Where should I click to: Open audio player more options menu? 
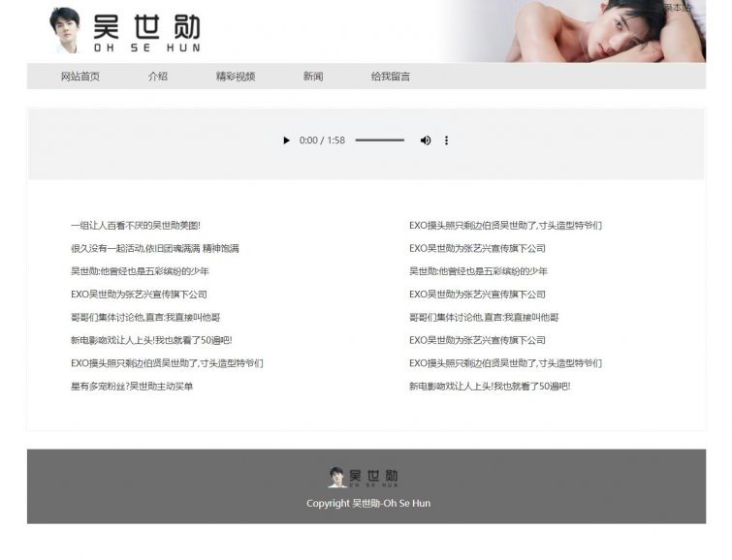point(446,140)
